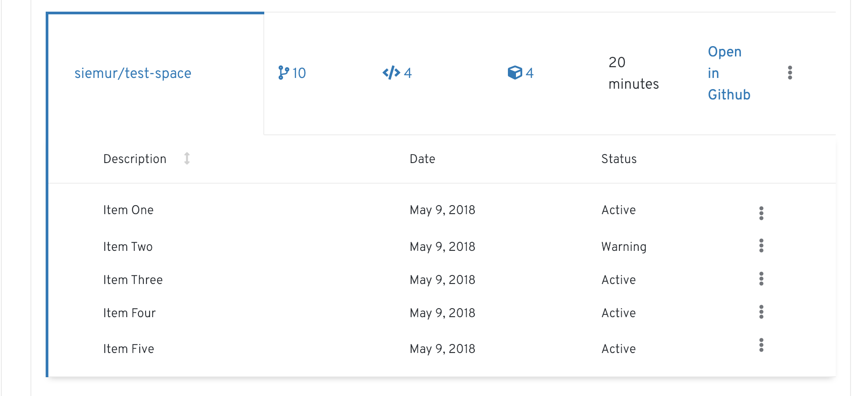868x396 pixels.
Task: Click the Status column header
Action: pyautogui.click(x=619, y=159)
